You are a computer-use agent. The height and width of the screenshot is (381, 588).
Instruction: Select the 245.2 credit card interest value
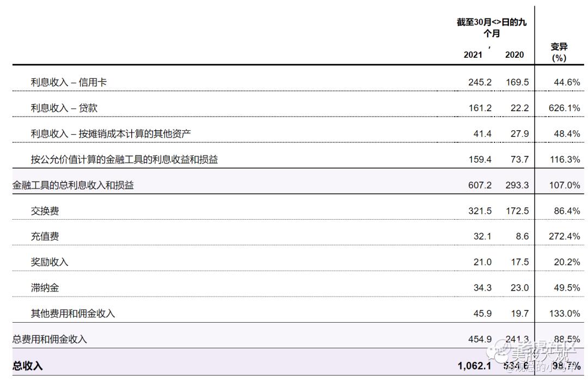(x=480, y=82)
